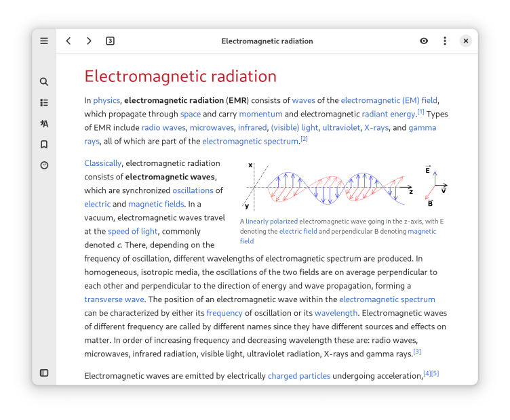The width and height of the screenshot is (510, 420).
Task: Toggle the sidebar panel visibility
Action: tap(44, 373)
